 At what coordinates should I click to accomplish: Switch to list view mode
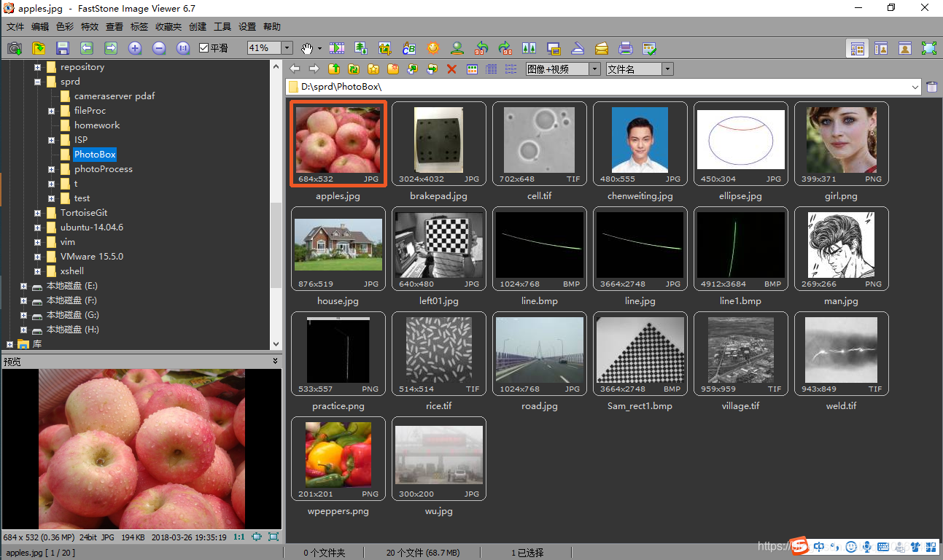[x=511, y=69]
